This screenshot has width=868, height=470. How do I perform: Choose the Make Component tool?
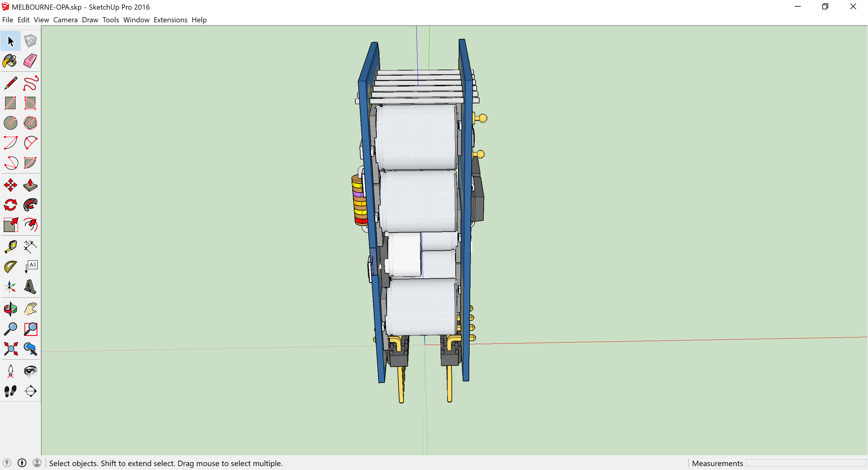[x=30, y=41]
